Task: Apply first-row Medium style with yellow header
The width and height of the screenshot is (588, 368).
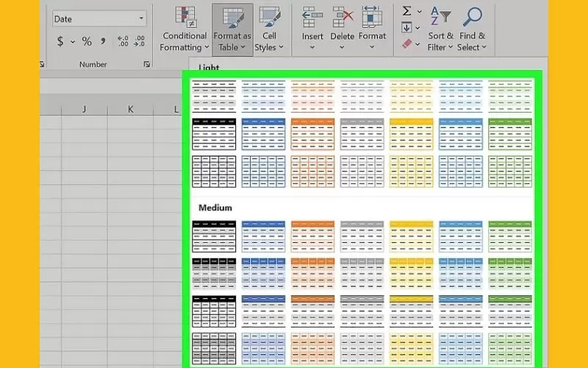Action: point(412,236)
